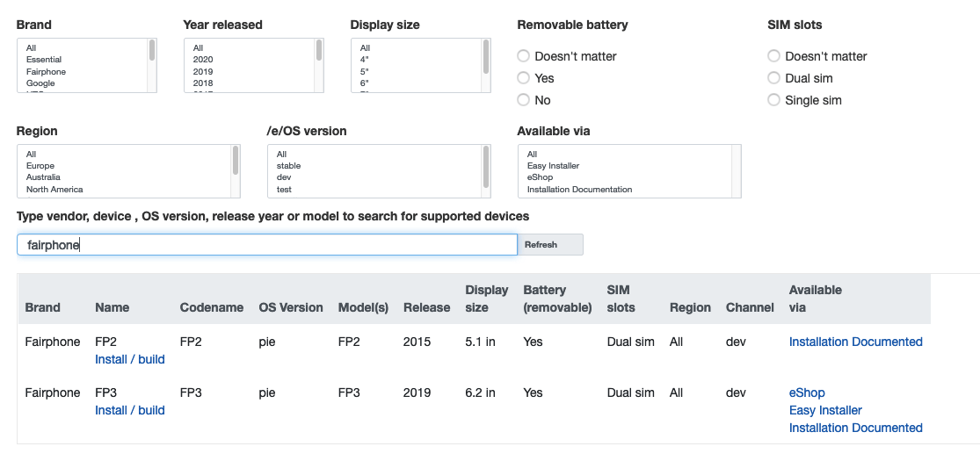Select All in Available via list
Viewport: 980px width, 461px height.
pyautogui.click(x=532, y=154)
